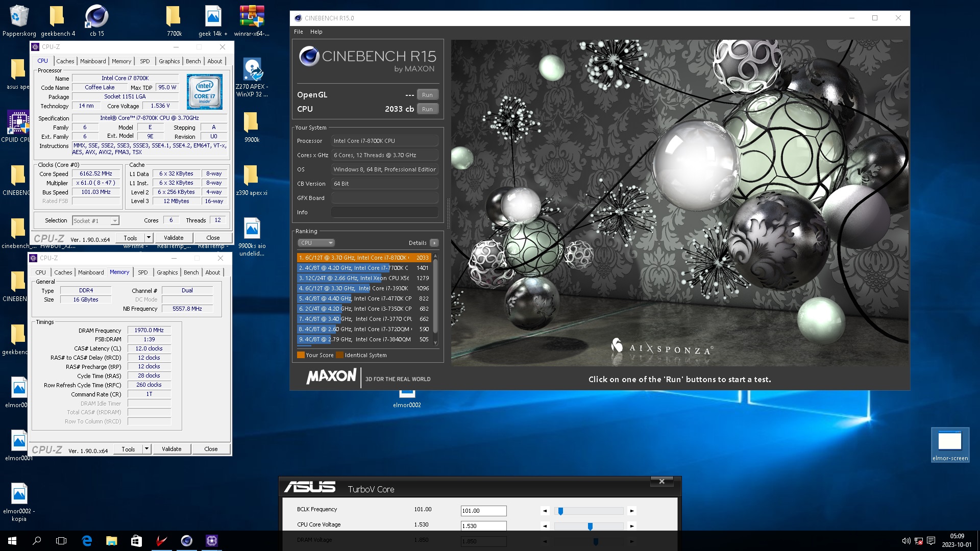Switch to Mainboard tab in upper CPU-Z

tap(93, 61)
